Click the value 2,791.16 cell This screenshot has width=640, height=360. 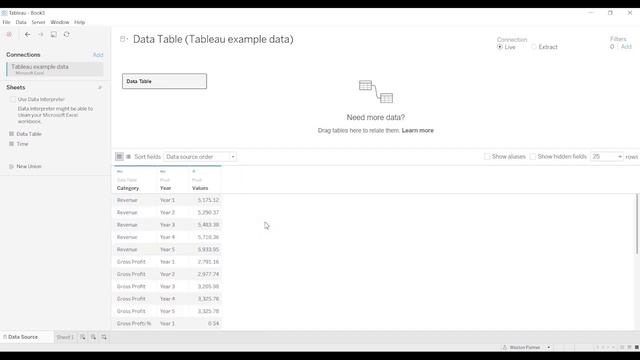tap(208, 262)
